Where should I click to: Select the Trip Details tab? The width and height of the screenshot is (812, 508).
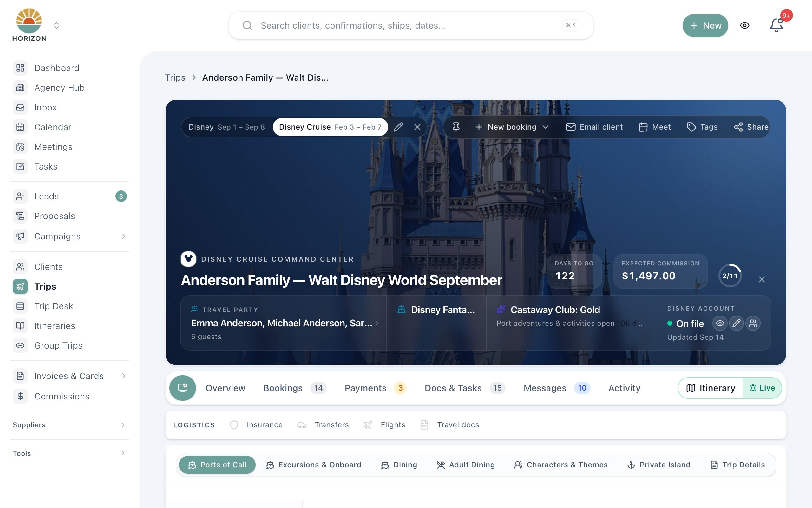click(x=737, y=465)
